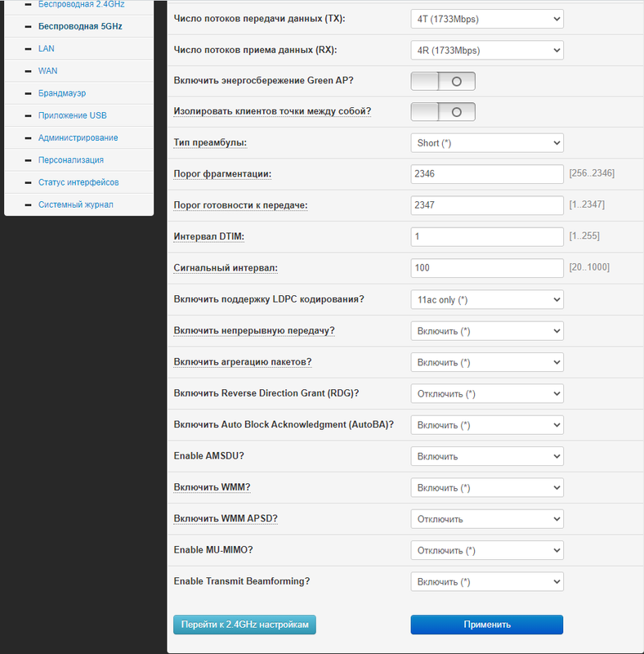Click the Тип преамбулы help label
This screenshot has height=654, width=644.
[210, 142]
